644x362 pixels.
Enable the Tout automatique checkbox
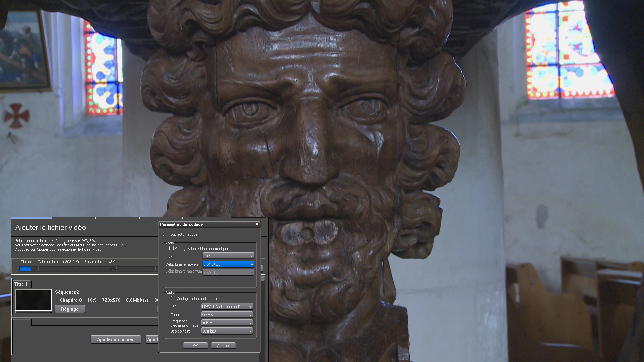(165, 234)
